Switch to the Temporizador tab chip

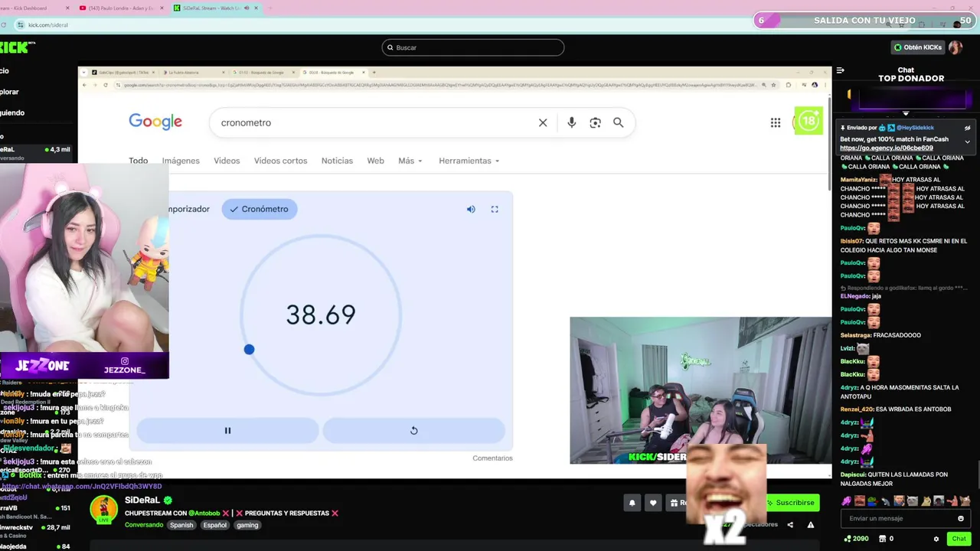point(189,209)
